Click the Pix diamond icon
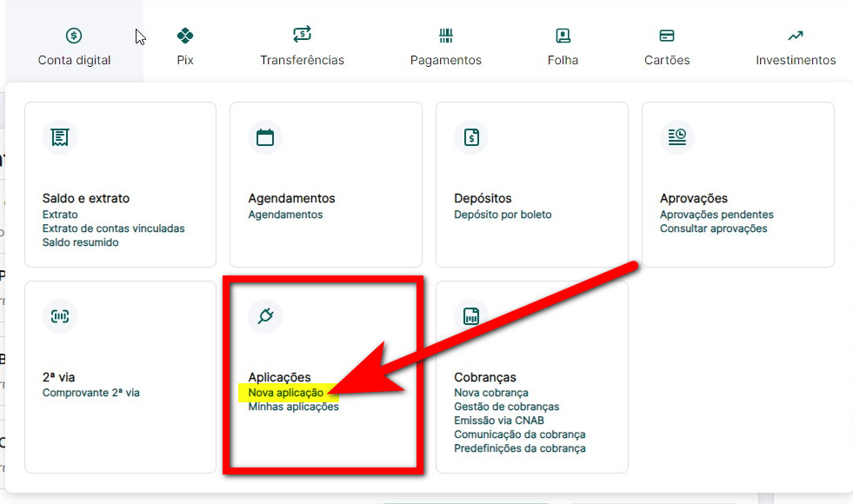 pos(184,36)
